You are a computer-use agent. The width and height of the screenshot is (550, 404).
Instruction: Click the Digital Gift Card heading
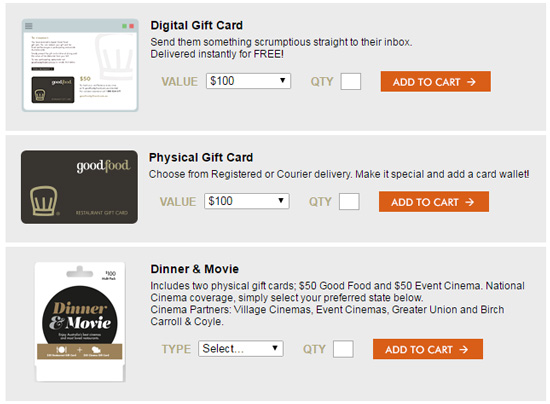click(x=196, y=25)
